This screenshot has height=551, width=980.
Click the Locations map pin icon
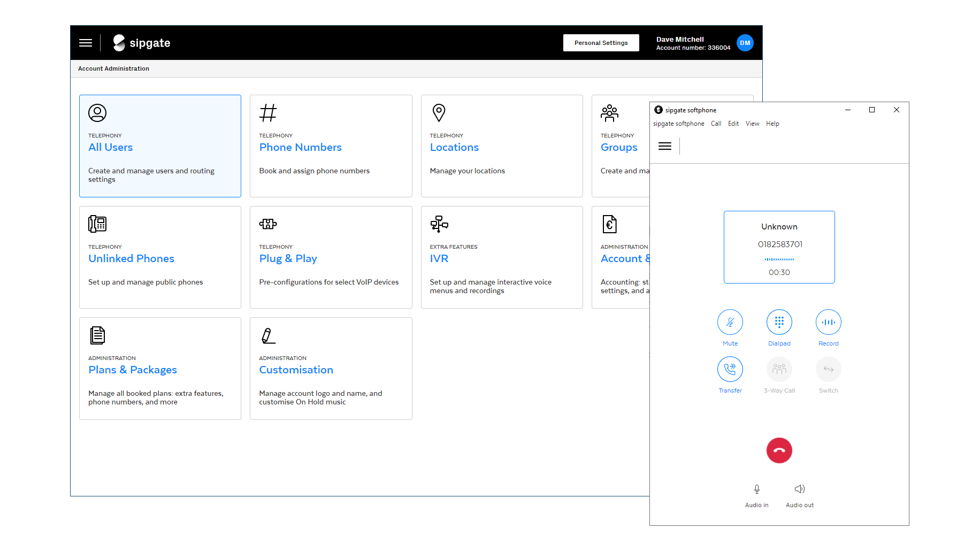(439, 113)
